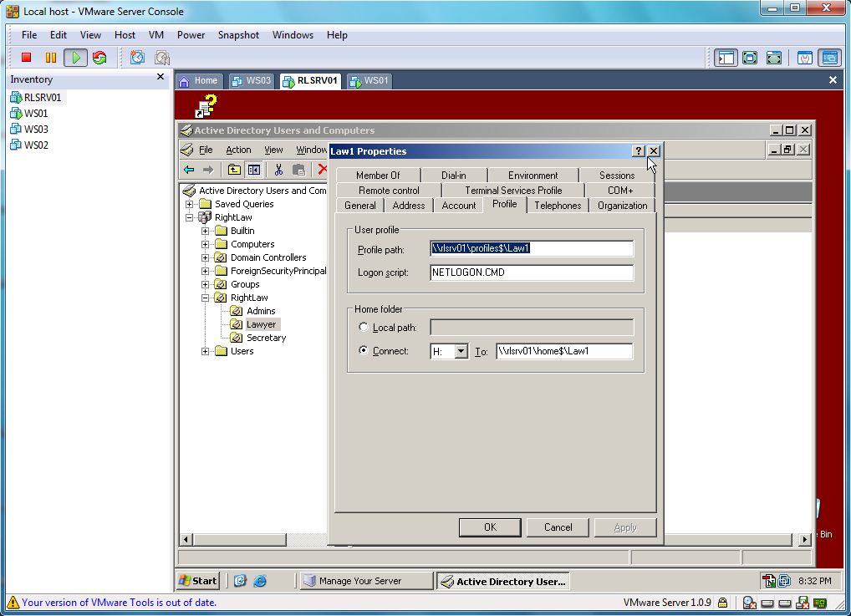Click the lock icon in VMware status bar

click(722, 603)
